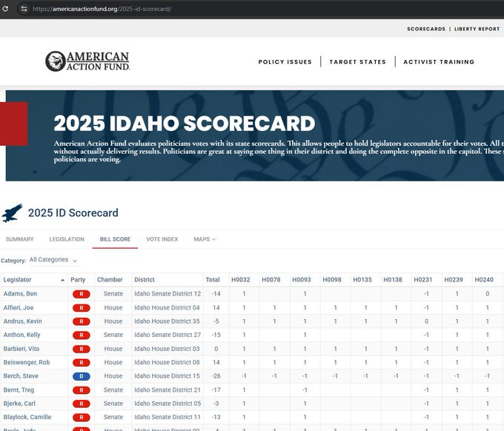The height and width of the screenshot is (431, 504).
Task: Click the H0078 bill column header
Action: (271, 280)
